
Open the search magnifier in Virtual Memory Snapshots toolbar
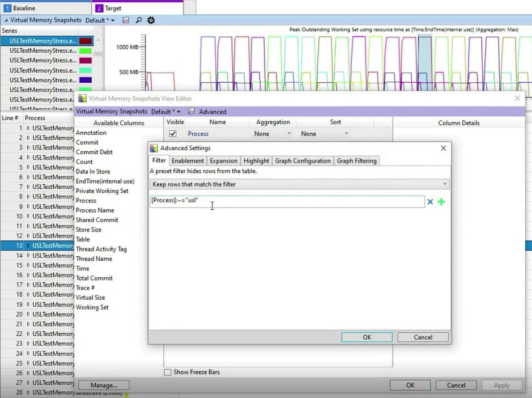pos(138,20)
